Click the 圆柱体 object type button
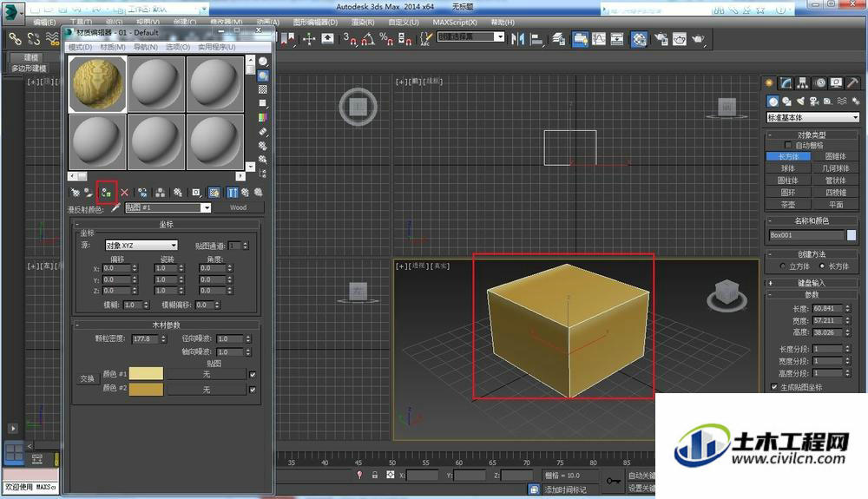 click(788, 181)
